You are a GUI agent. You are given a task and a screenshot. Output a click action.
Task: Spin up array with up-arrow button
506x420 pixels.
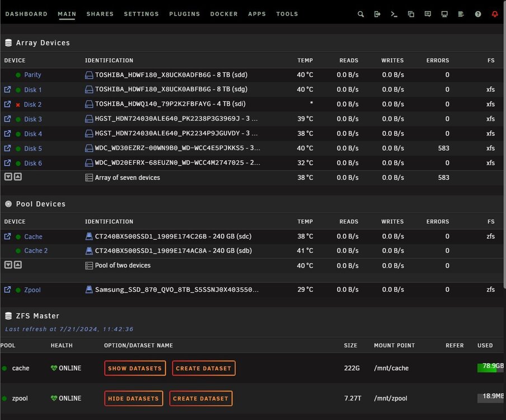18,176
